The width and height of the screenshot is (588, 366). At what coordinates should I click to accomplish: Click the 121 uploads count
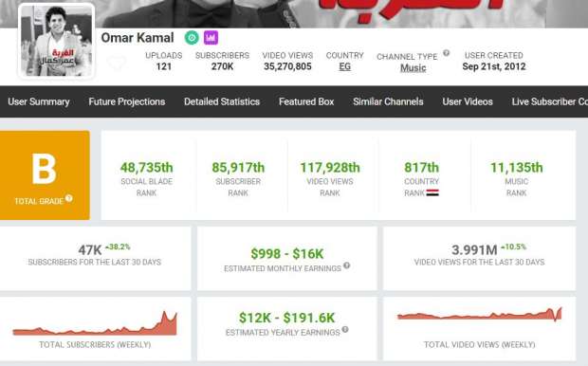point(163,66)
